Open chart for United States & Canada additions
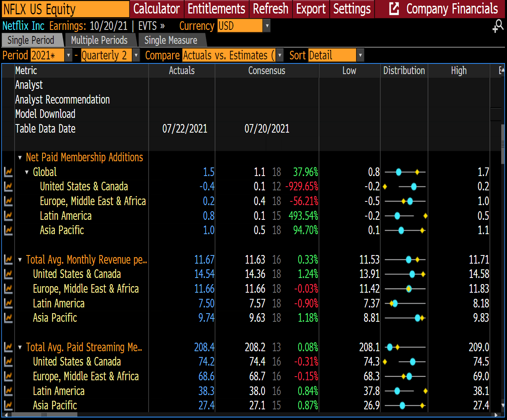The height and width of the screenshot is (420, 507). coord(8,187)
